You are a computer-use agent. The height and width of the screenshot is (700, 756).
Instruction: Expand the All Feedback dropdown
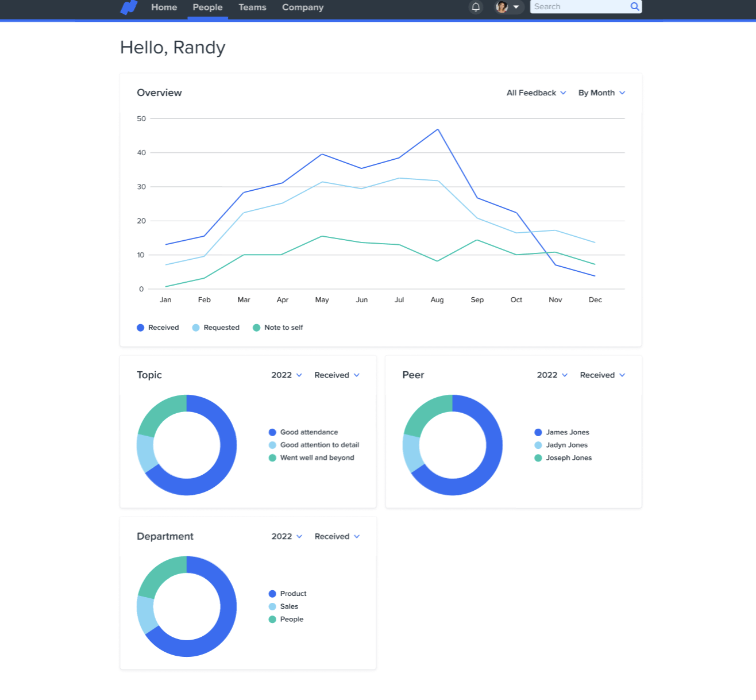tap(536, 93)
